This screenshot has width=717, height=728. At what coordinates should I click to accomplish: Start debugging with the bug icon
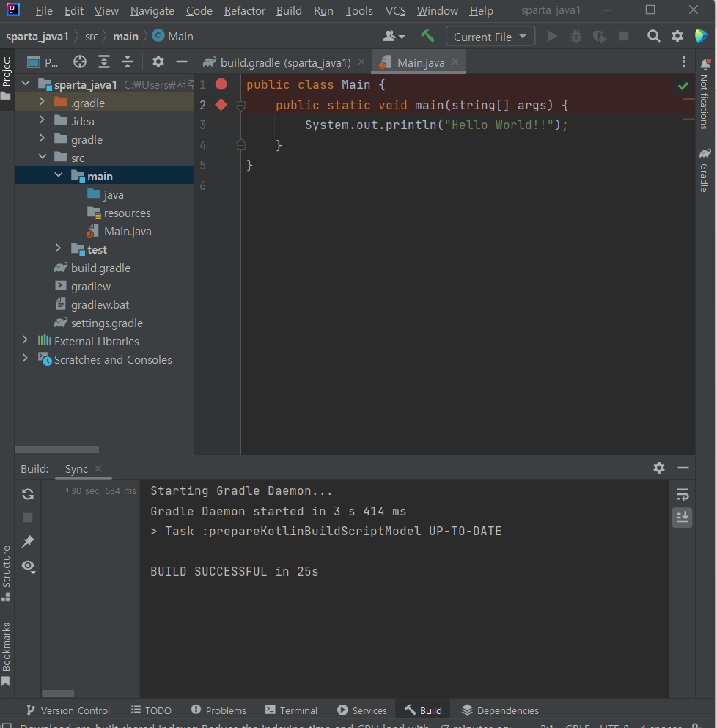(576, 36)
